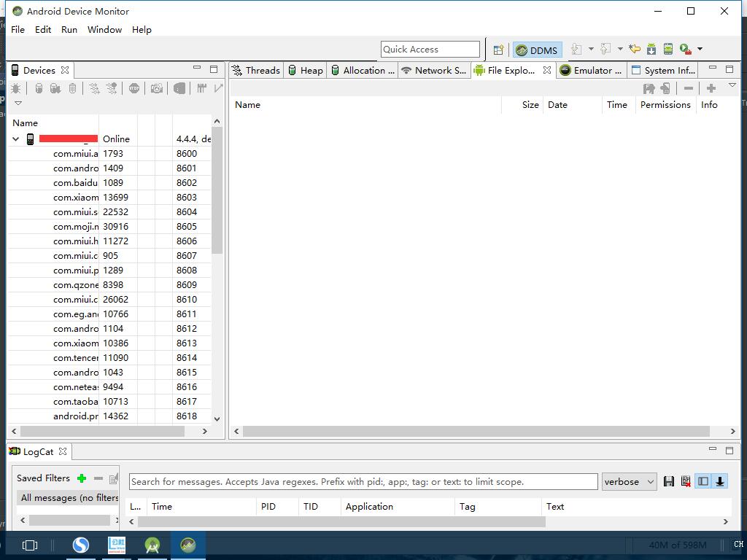Click the remove LogCat filter minus icon
This screenshot has height=560, width=747.
98,478
